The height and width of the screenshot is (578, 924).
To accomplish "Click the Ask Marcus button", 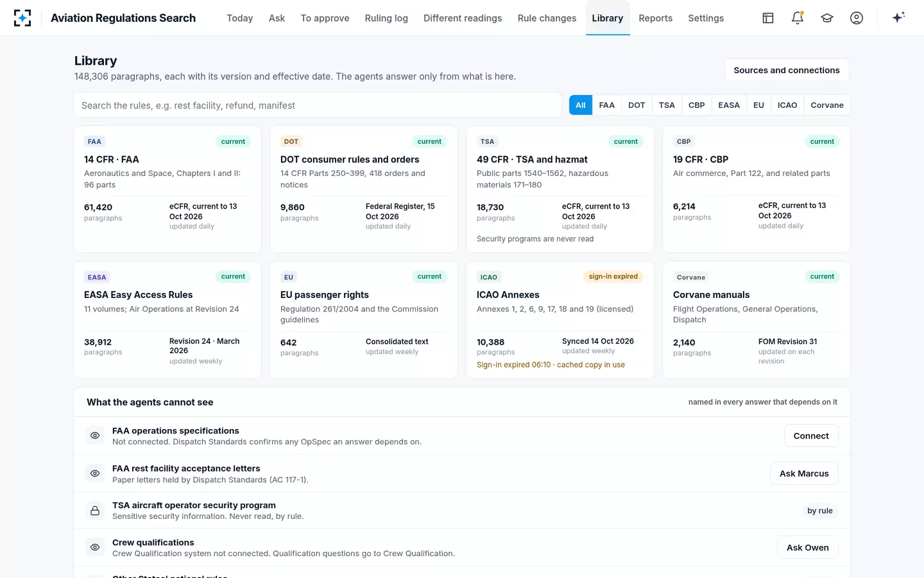I will point(804,473).
